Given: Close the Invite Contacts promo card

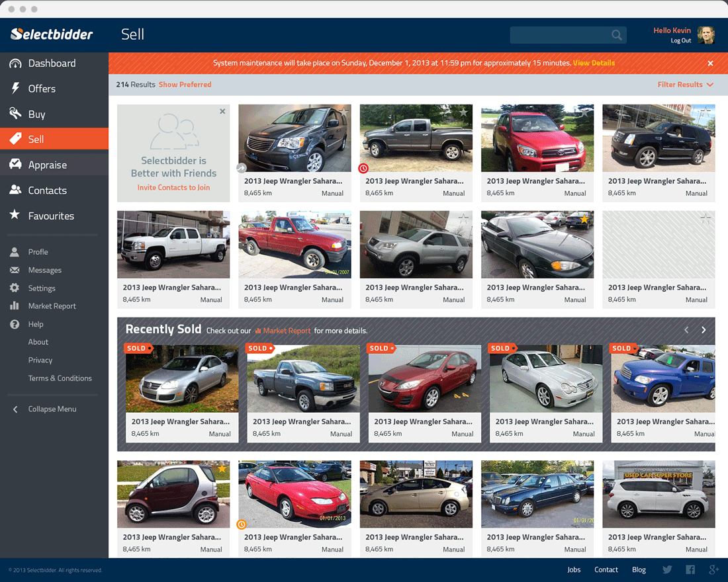Looking at the screenshot, I should click(222, 111).
